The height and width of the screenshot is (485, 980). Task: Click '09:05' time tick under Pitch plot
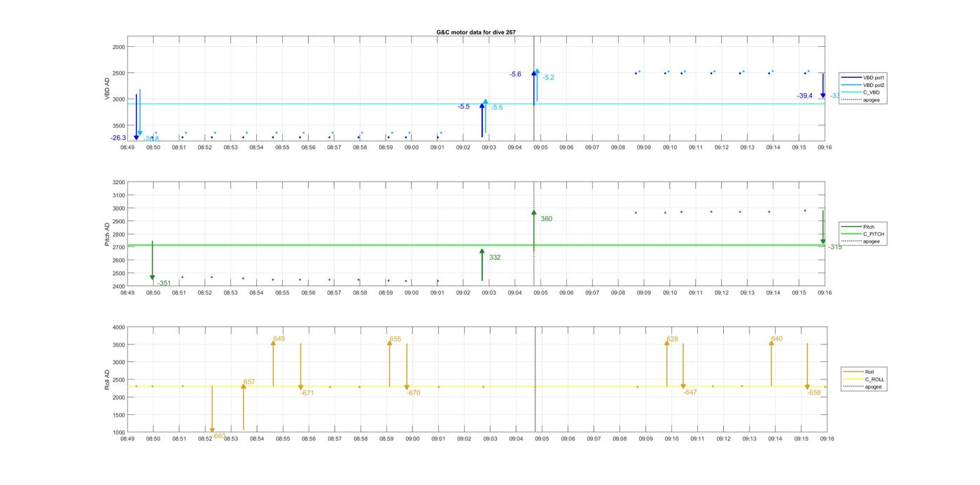pyautogui.click(x=540, y=293)
